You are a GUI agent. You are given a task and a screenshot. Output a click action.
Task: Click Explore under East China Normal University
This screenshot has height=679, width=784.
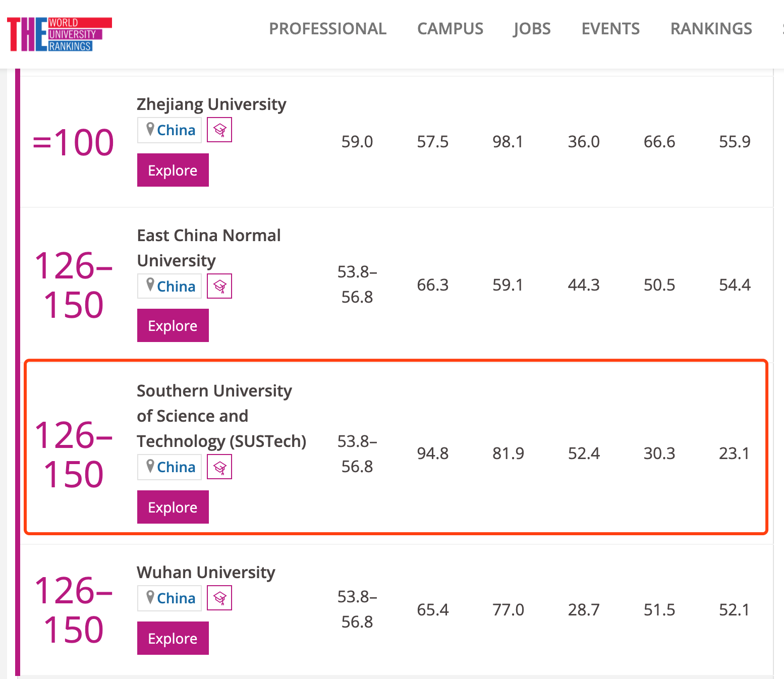[x=173, y=325]
